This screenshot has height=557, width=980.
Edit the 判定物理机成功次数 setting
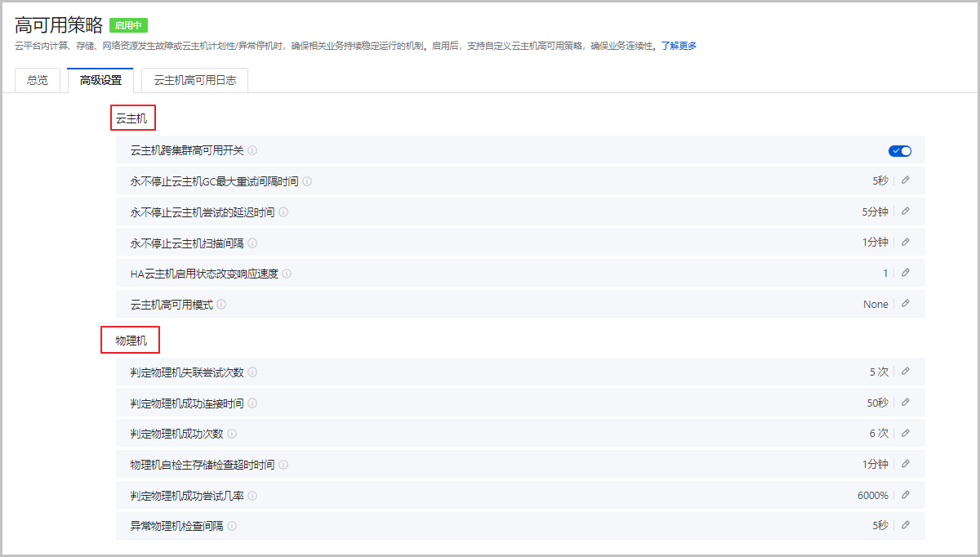[x=905, y=433]
